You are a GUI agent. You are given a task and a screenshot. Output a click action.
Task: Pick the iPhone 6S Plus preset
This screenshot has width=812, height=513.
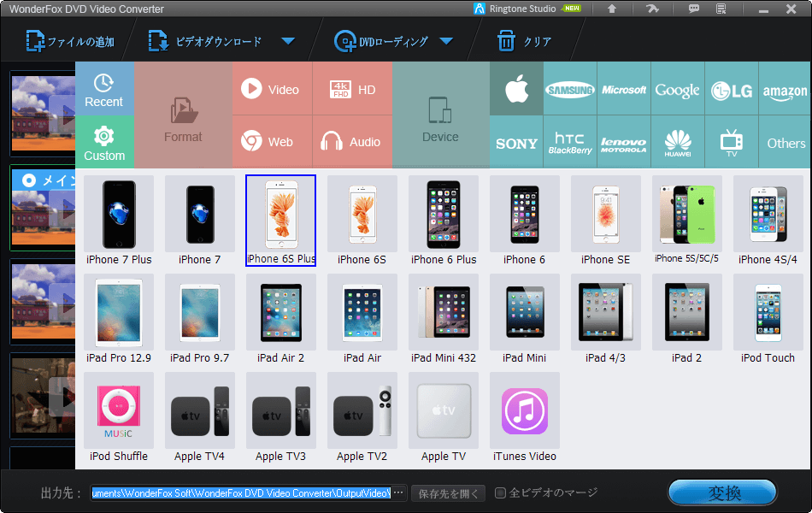(280, 221)
